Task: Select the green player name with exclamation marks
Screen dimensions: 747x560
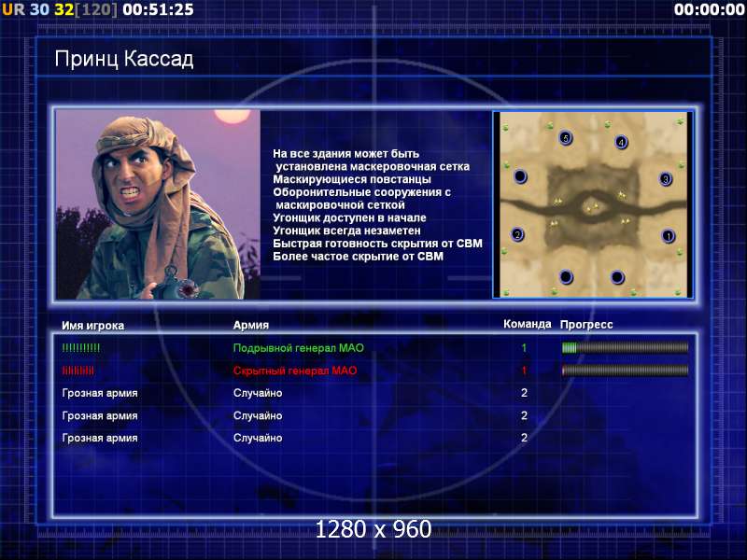Action: pos(81,348)
